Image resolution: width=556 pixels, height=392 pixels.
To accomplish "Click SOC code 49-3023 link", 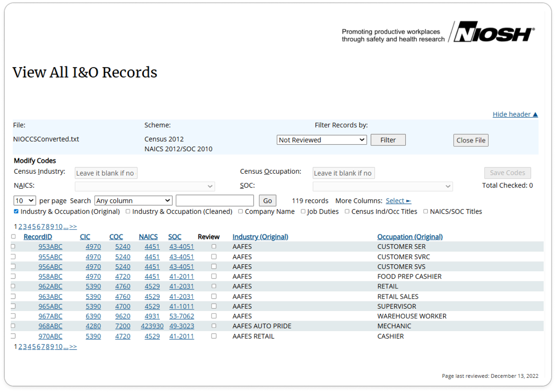I will pos(182,326).
